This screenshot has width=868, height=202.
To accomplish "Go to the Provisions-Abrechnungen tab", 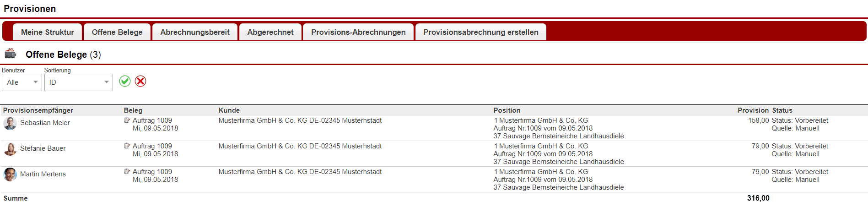I will 358,32.
